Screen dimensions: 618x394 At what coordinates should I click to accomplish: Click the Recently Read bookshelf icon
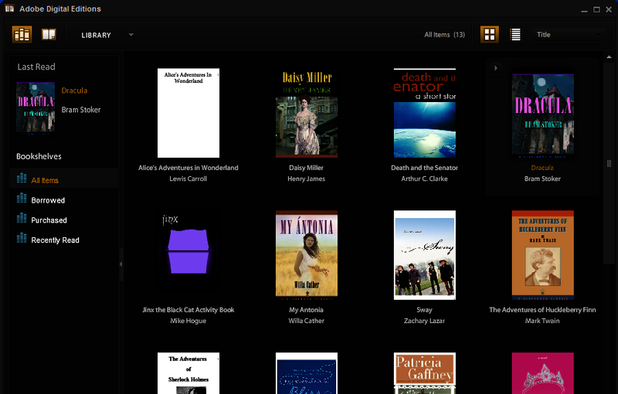click(x=22, y=238)
